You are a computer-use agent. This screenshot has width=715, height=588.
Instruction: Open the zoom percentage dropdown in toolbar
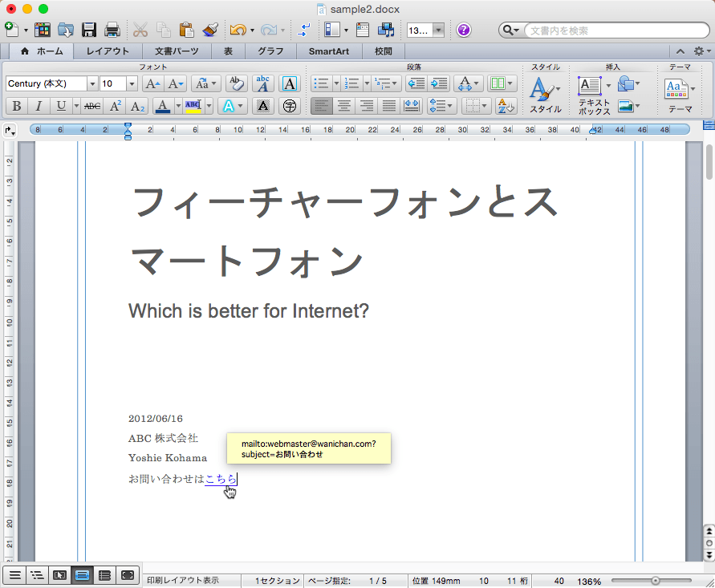[x=438, y=30]
